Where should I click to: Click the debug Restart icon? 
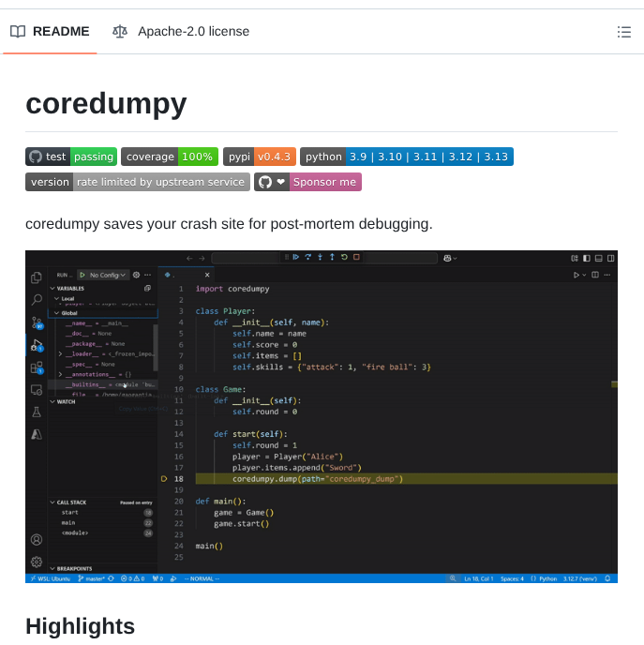(x=344, y=257)
